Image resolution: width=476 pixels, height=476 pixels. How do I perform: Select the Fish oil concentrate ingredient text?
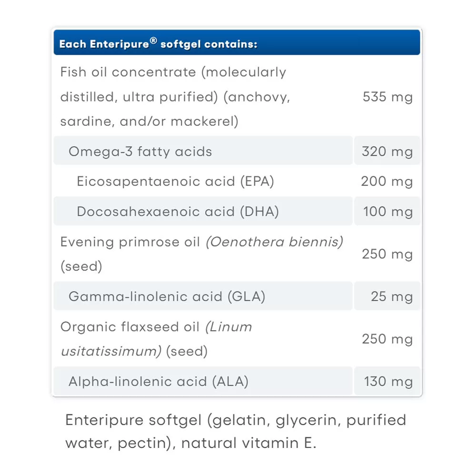(x=175, y=97)
